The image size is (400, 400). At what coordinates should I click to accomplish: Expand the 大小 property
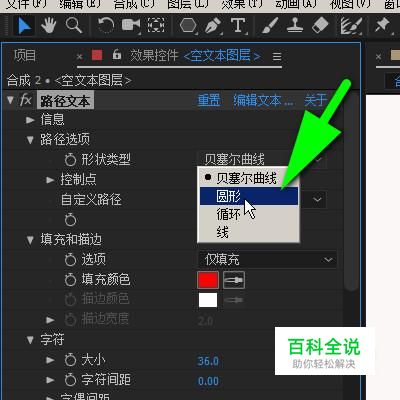tap(50, 360)
